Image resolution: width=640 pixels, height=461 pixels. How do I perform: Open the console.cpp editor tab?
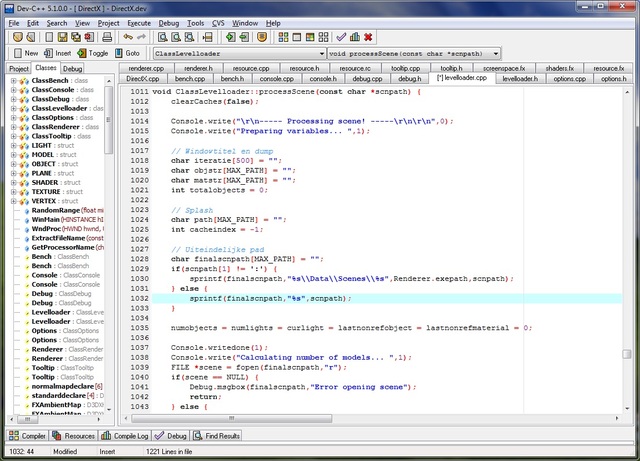pyautogui.click(x=277, y=78)
